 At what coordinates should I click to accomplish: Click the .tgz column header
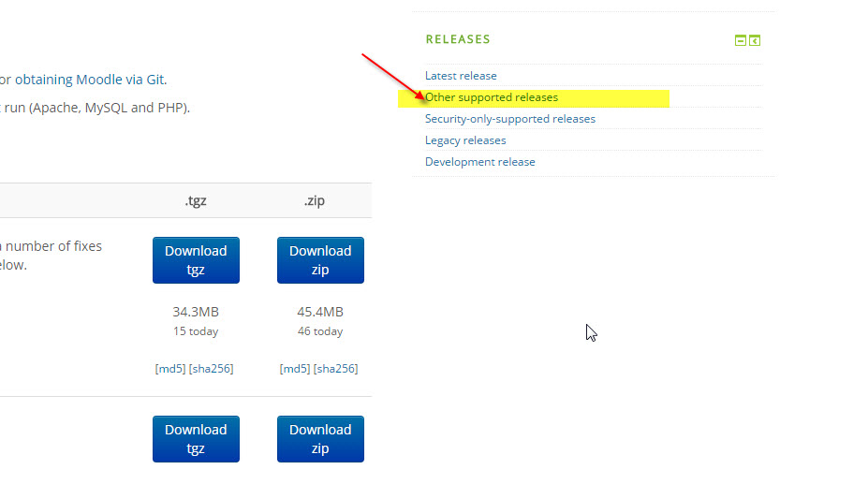[196, 200]
